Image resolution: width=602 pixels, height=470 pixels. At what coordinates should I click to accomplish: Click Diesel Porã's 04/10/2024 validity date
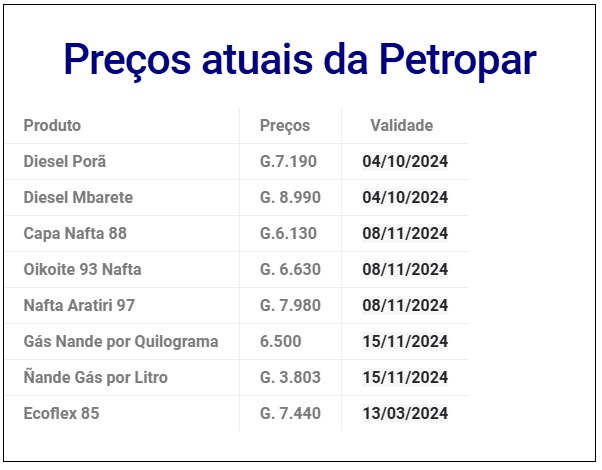pyautogui.click(x=405, y=161)
